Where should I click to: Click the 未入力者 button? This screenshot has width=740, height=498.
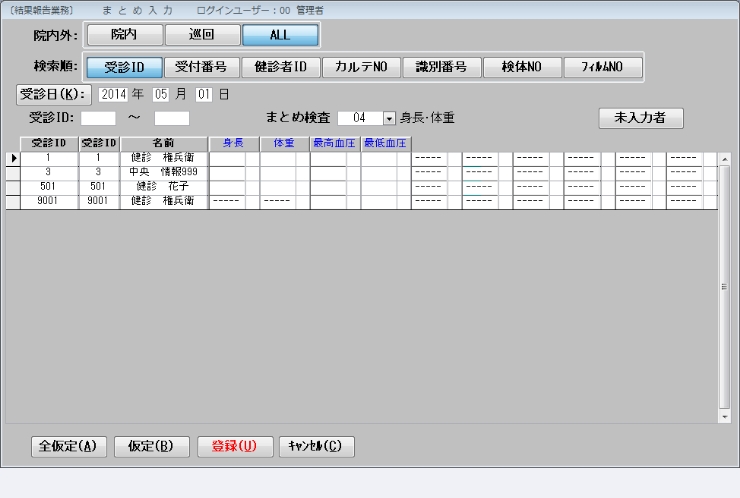point(641,117)
